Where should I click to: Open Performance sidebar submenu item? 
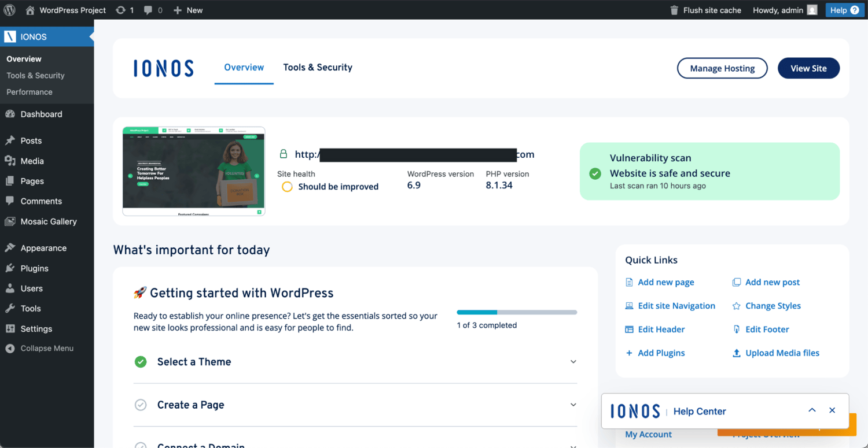30,92
